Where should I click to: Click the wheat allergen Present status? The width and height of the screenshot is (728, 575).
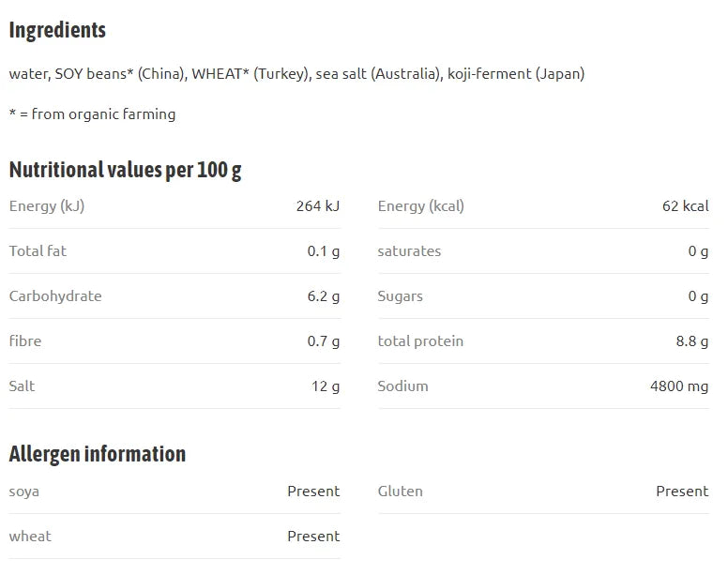click(x=314, y=537)
